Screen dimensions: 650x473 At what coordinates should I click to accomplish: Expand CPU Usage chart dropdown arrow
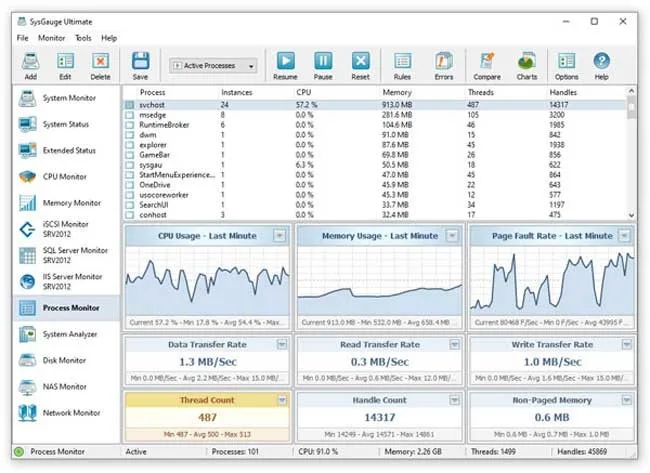tap(279, 236)
